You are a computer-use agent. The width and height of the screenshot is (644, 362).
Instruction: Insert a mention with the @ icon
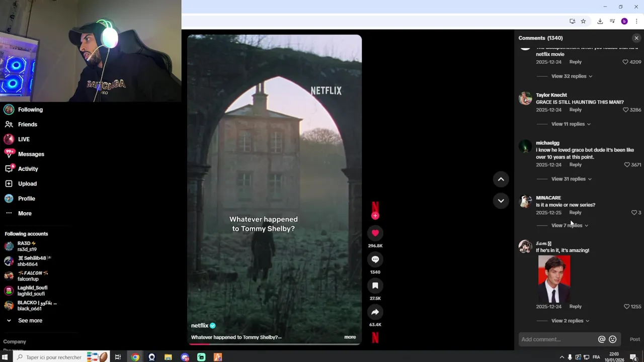coord(601,339)
